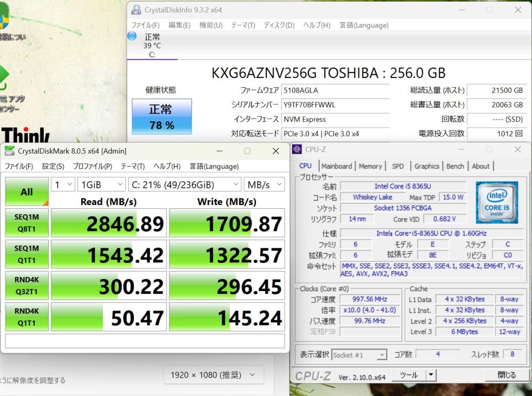Screen dimensions: 532x396
Task: Click the RND4K Q1T1 write result 145.24
Action: [x=227, y=316]
